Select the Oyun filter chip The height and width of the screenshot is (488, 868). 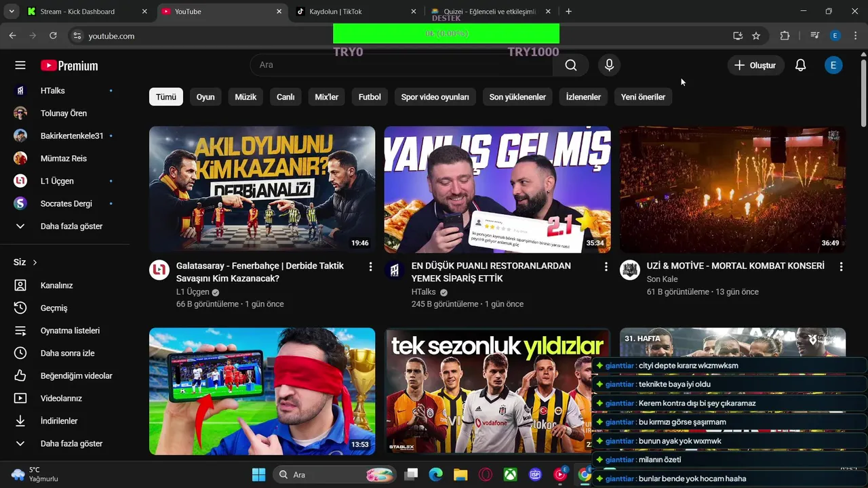pos(205,97)
